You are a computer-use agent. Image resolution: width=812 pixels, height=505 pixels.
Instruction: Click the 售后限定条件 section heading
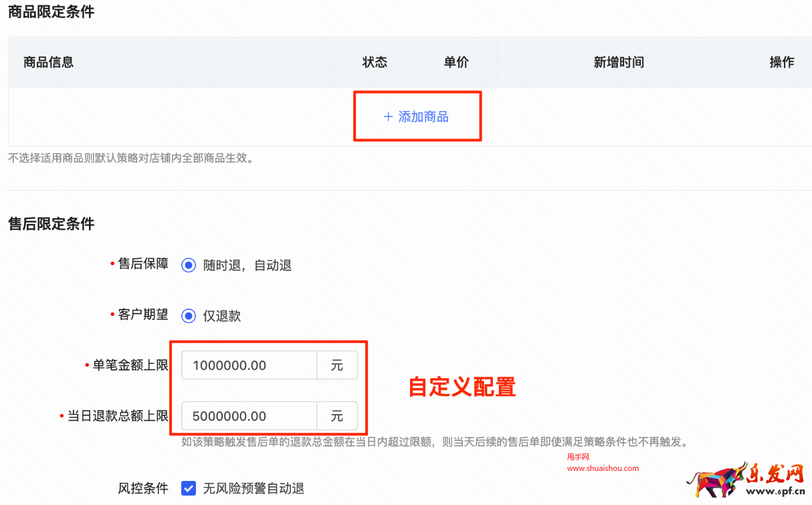(51, 224)
